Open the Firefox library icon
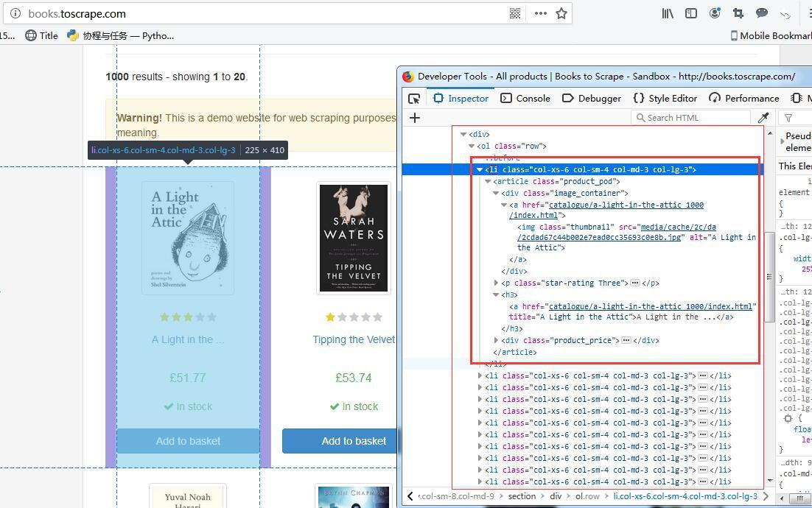The width and height of the screenshot is (812, 508). (668, 13)
